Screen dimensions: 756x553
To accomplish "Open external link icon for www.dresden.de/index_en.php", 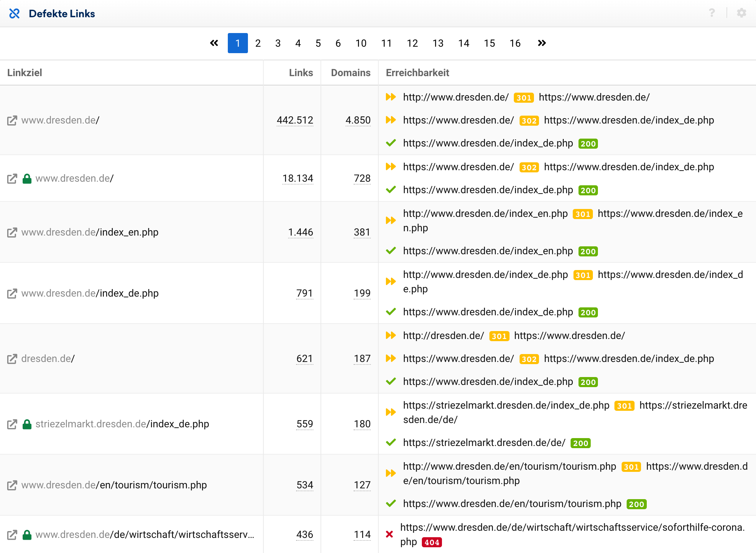I will [12, 232].
